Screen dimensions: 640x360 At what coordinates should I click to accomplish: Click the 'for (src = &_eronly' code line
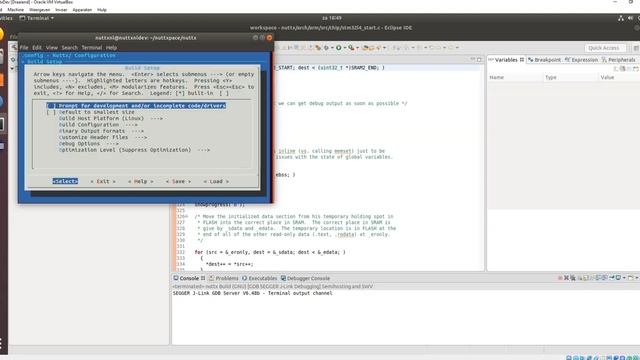(x=270, y=252)
